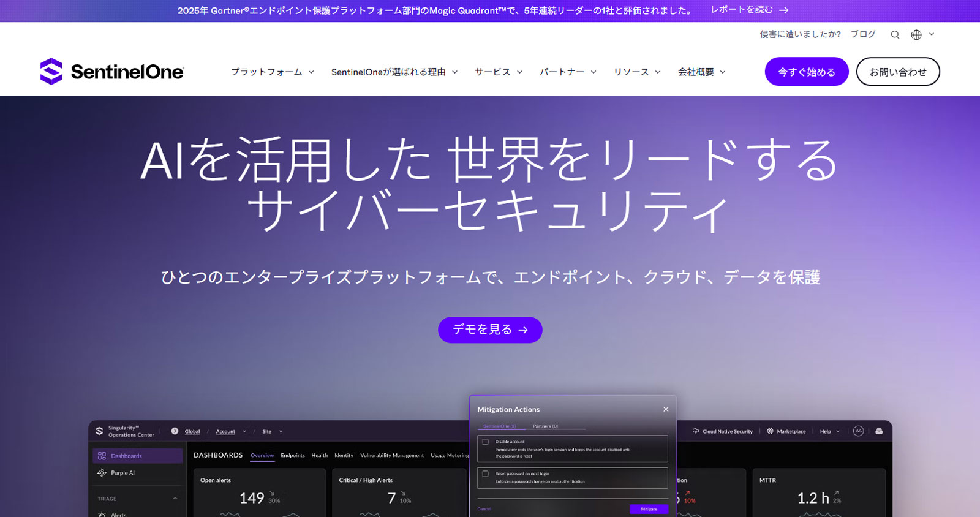Screen dimensions: 980x517
Task: Click Cancel in Mitigation Actions
Action: pyautogui.click(x=484, y=509)
